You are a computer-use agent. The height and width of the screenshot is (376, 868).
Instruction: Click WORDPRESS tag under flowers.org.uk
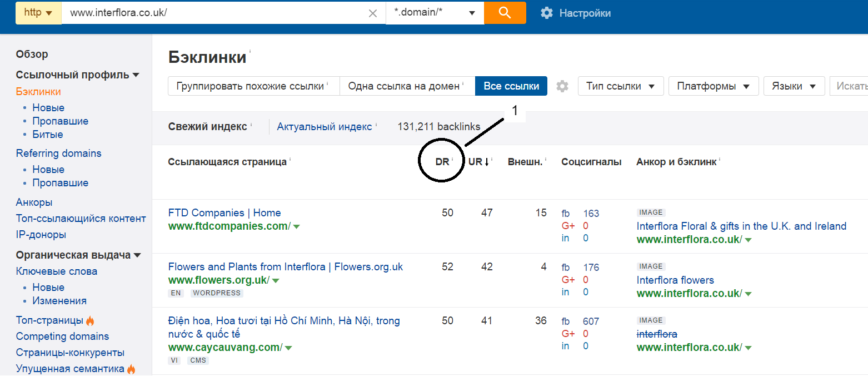point(217,293)
